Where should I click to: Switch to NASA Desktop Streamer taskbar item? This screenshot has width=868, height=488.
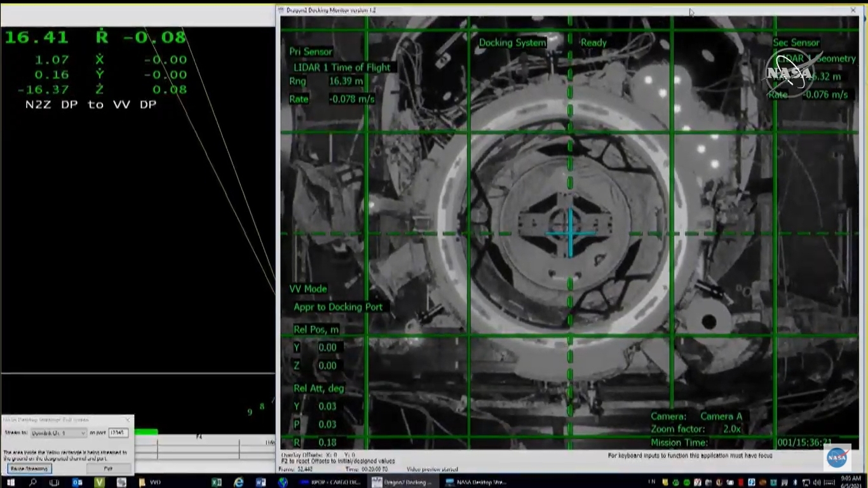(477, 482)
